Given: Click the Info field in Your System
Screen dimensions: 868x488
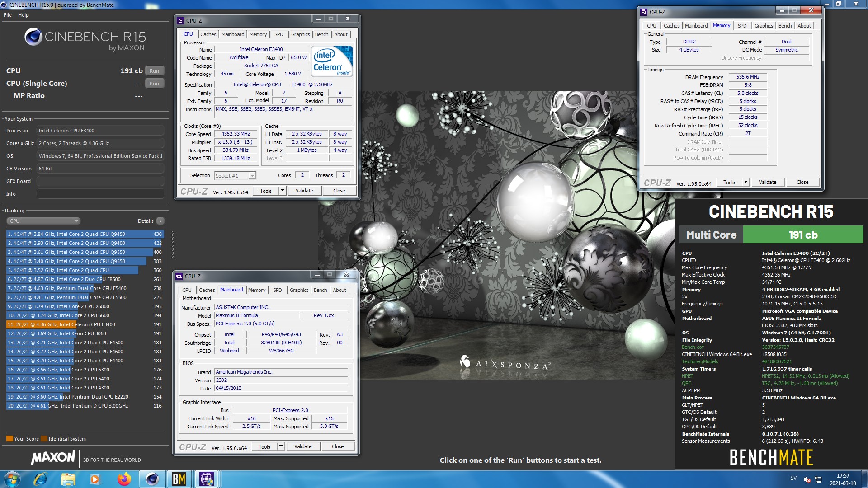Looking at the screenshot, I should tap(100, 194).
